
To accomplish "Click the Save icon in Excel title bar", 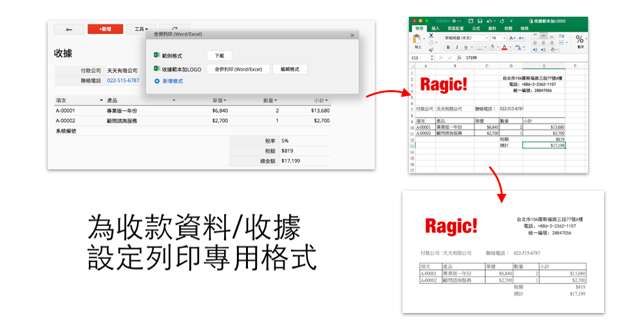I will point(480,21).
